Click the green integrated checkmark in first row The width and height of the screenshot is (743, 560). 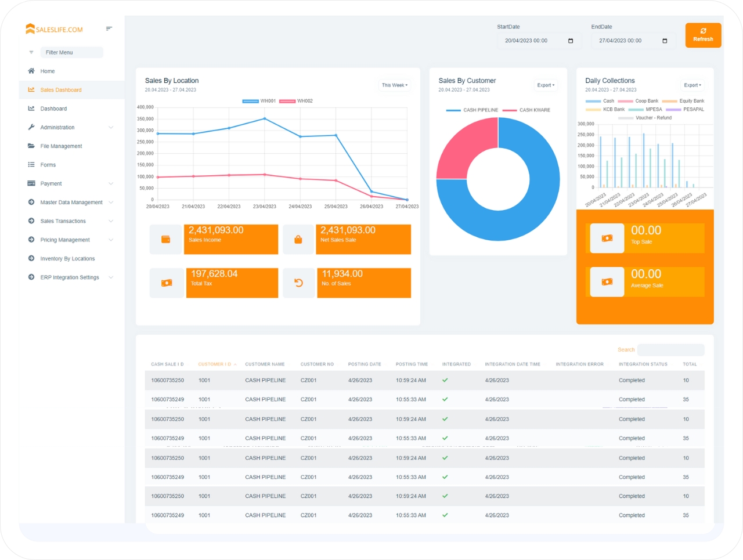445,380
